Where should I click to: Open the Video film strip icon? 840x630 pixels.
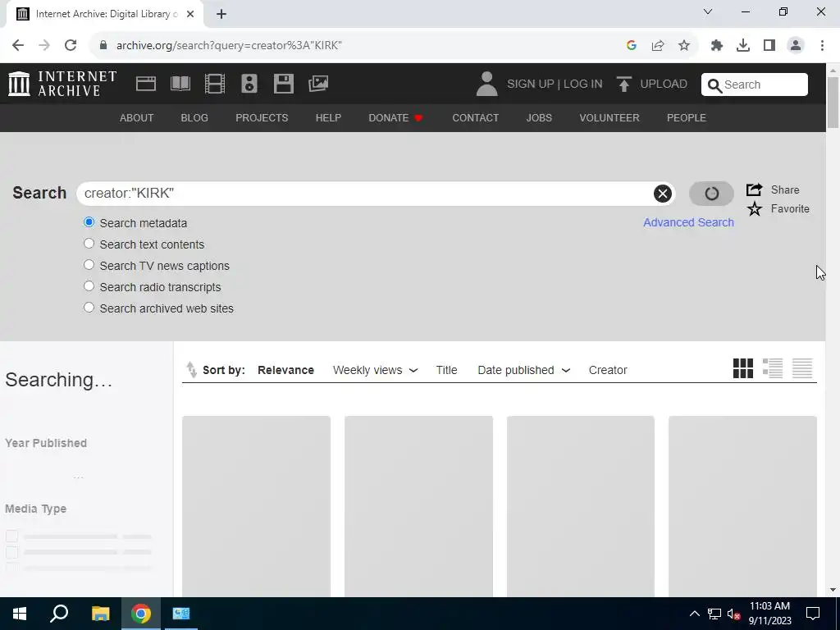215,84
